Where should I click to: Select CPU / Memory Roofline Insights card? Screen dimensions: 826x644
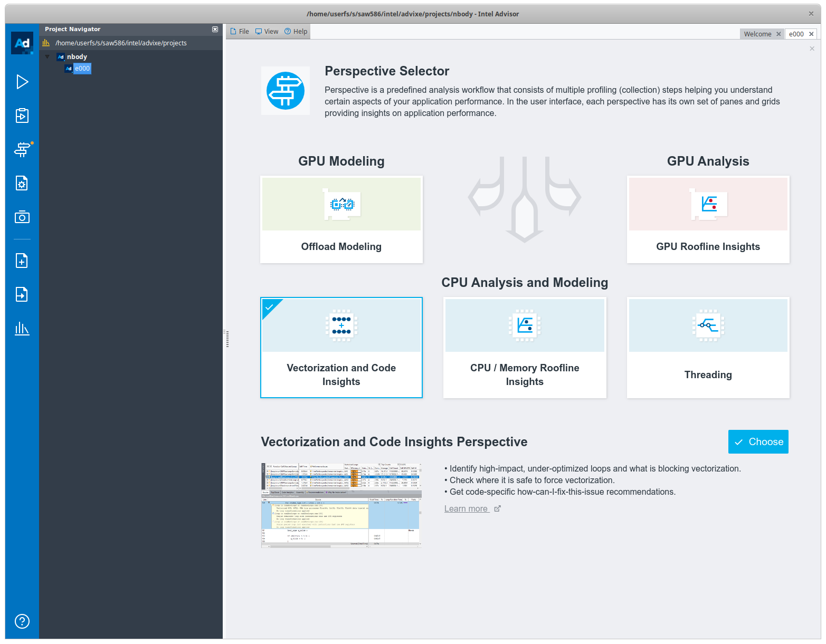pyautogui.click(x=525, y=348)
